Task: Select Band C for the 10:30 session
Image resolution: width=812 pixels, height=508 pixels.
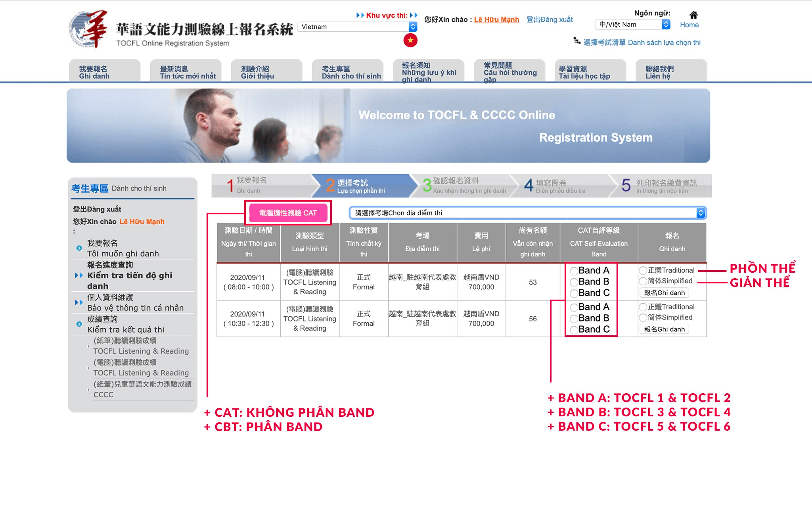Action: click(574, 330)
